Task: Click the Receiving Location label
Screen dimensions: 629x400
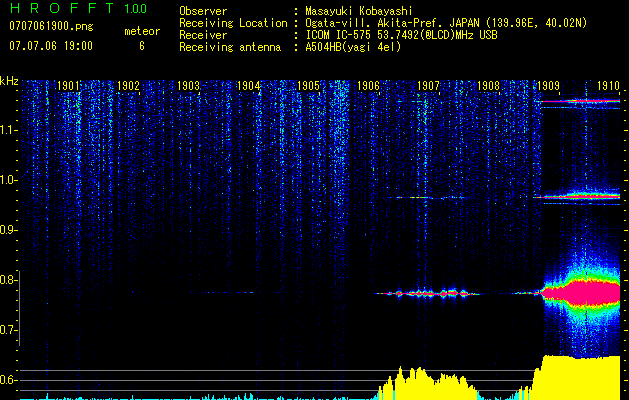Action: point(233,24)
